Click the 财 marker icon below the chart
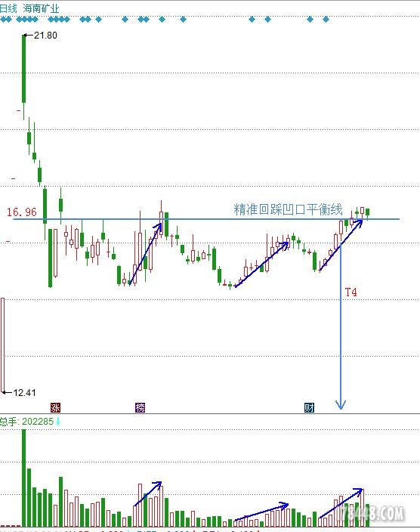Screen dimensions: 420x532 pyautogui.click(x=309, y=407)
